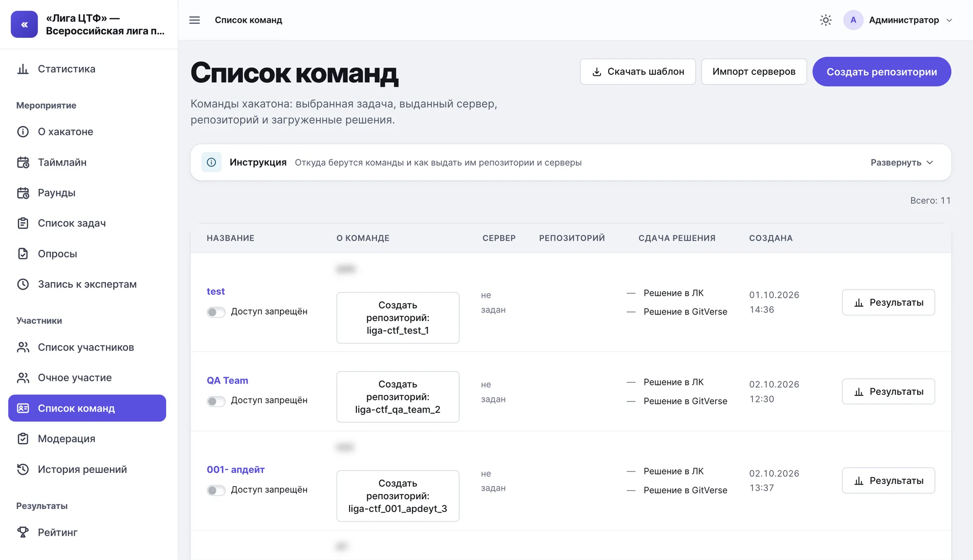This screenshot has width=973, height=560.
Task: Toggle access switch for team test
Action: pos(216,312)
